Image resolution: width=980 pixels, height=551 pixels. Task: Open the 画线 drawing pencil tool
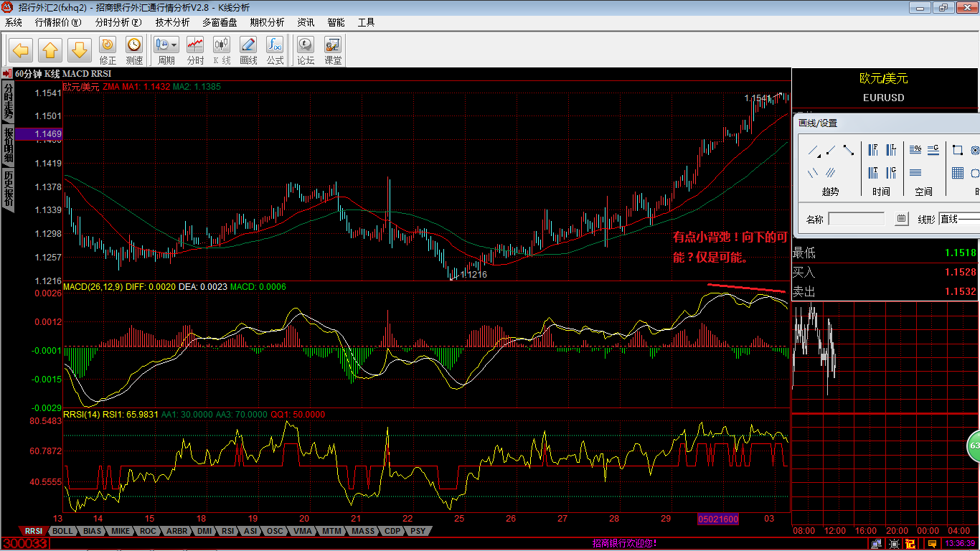click(x=248, y=51)
